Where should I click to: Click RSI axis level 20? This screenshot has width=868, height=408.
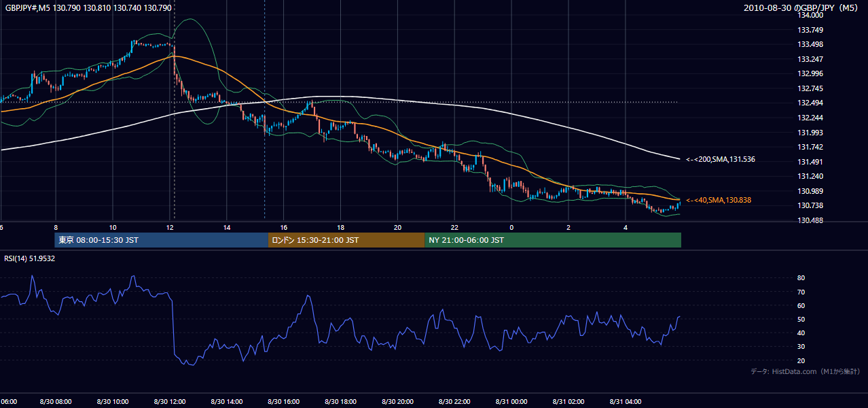pyautogui.click(x=801, y=360)
